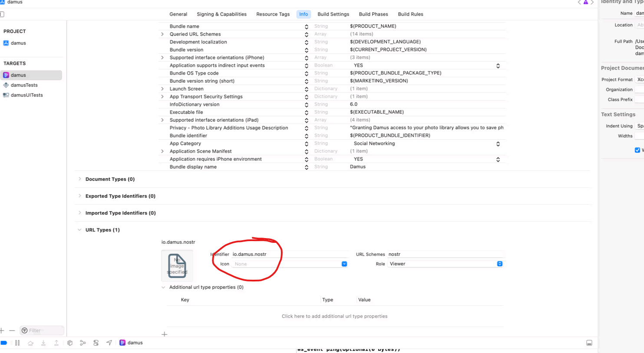Viewport: 644px width, 353px height.
Task: Open Debug View Hierarchy icon
Action: point(70,343)
